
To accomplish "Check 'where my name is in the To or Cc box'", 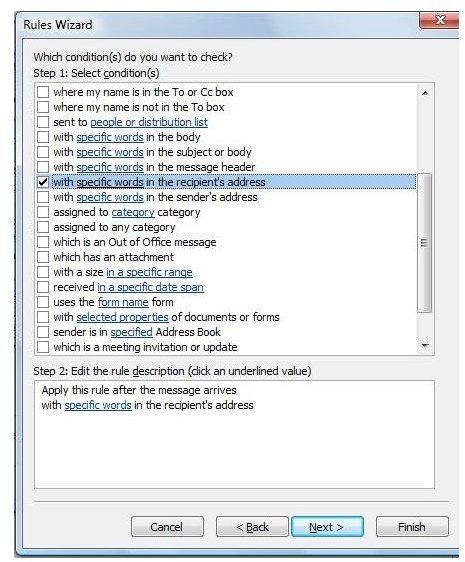I will (x=43, y=92).
